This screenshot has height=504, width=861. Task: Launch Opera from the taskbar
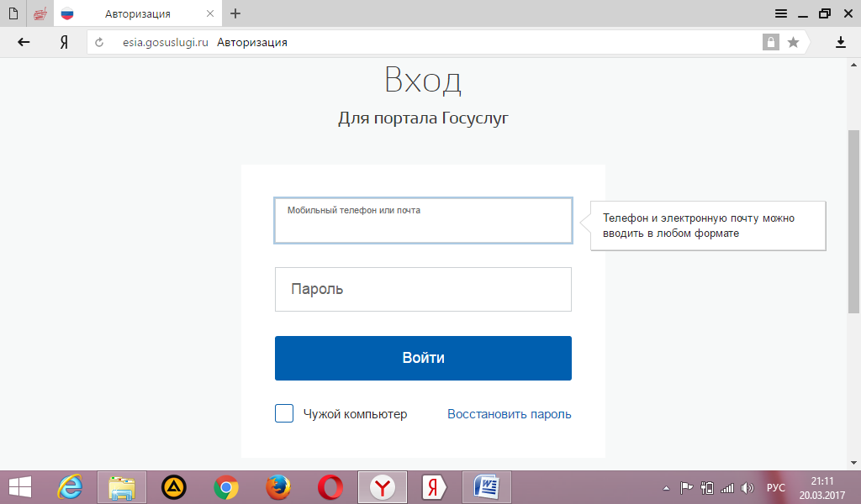pyautogui.click(x=330, y=487)
